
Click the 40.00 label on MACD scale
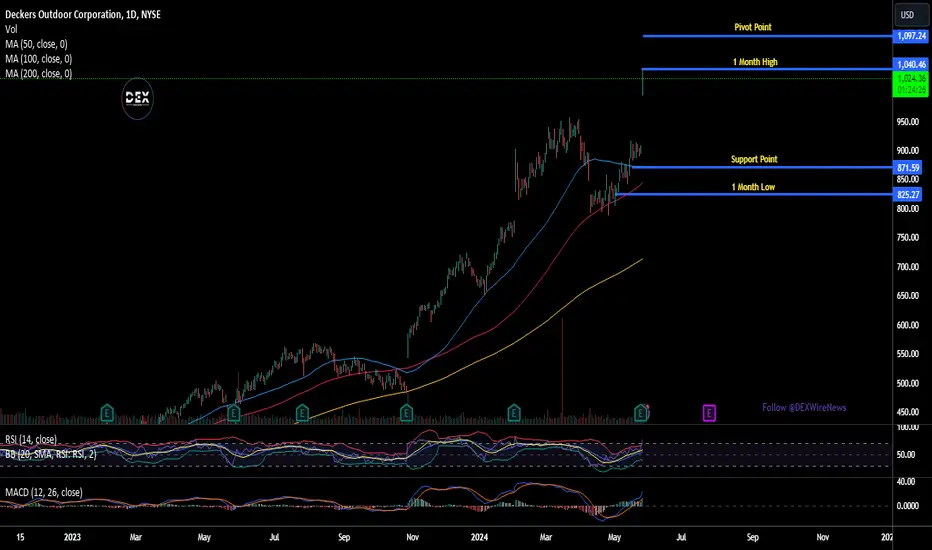pyautogui.click(x=906, y=482)
